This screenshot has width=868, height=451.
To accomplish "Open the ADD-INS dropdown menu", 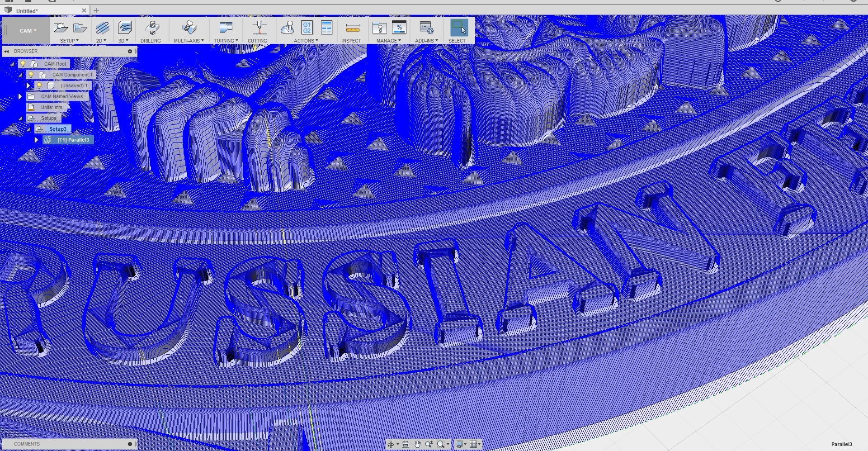I will coord(426,41).
